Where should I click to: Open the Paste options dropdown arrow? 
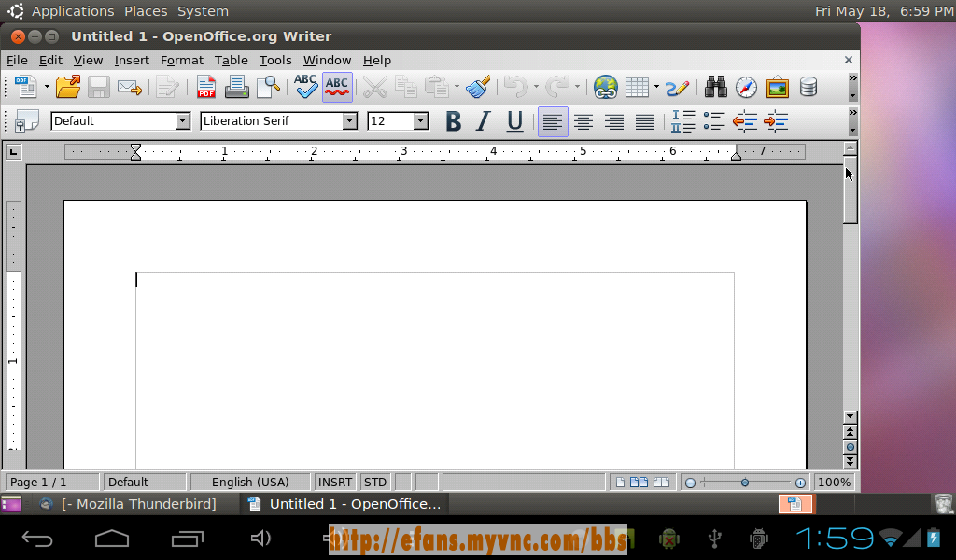pos(457,87)
